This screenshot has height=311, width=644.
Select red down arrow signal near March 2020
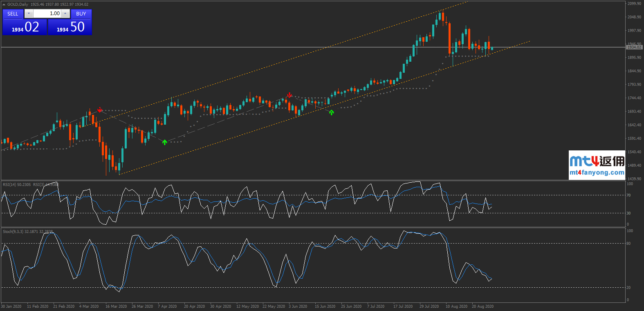[x=100, y=110]
